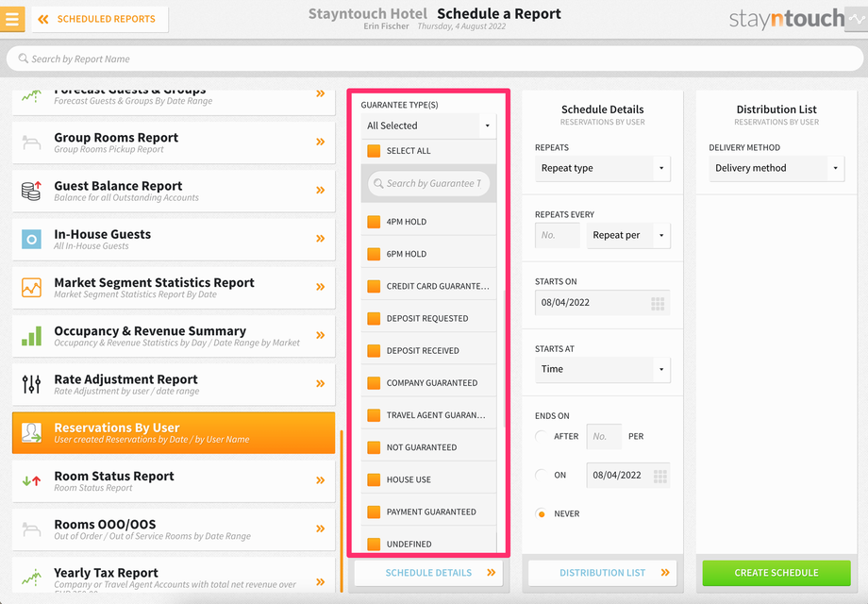Open Yearly Tax Report via chevron
This screenshot has width=868, height=604.
[320, 582]
